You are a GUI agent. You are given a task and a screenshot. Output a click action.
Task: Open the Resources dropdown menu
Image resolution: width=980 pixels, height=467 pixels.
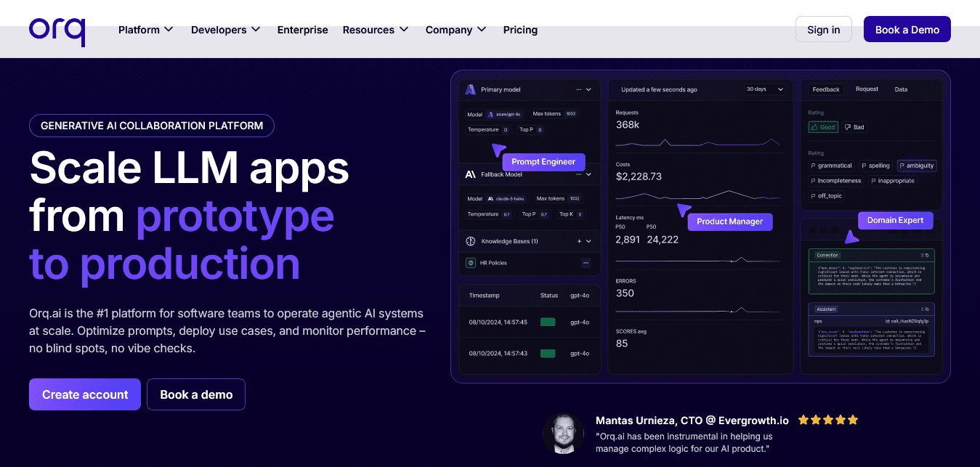coord(376,30)
